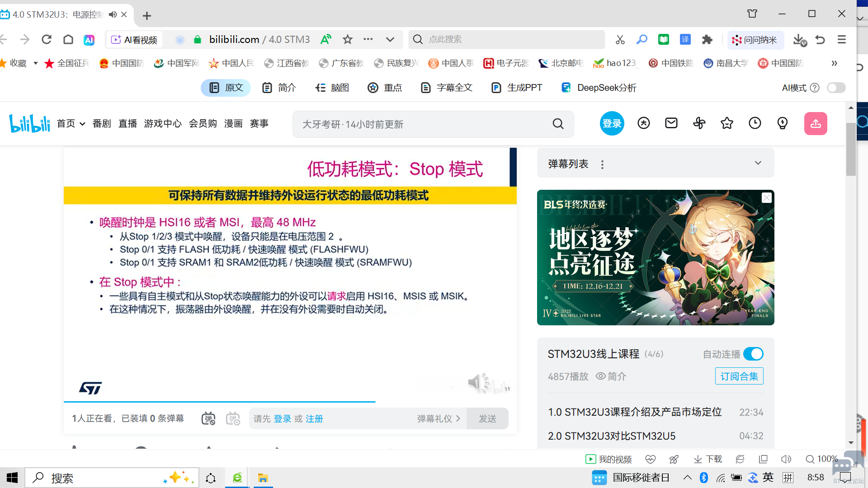Disable the 自动连播 autoplay switch
Screen dimensions: 868x488
pos(753,354)
